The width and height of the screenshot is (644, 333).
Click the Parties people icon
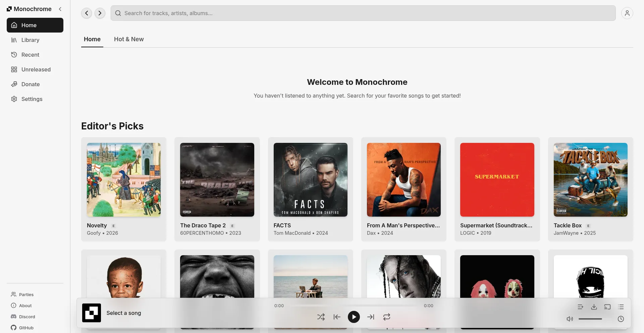[14, 294]
